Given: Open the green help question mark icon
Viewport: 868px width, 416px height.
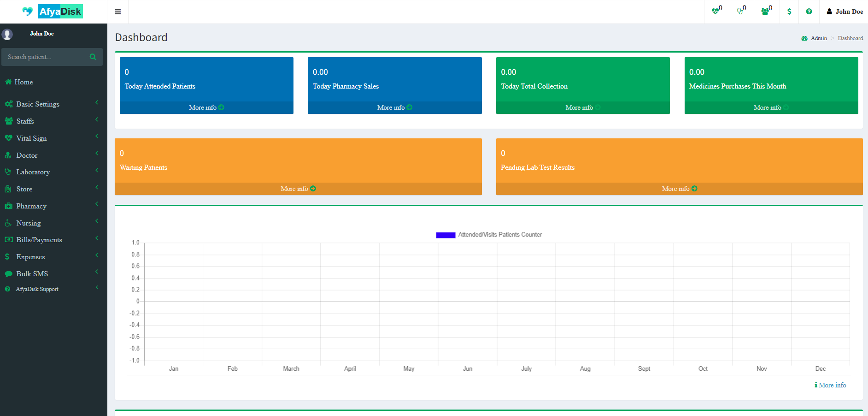Looking at the screenshot, I should coord(809,11).
